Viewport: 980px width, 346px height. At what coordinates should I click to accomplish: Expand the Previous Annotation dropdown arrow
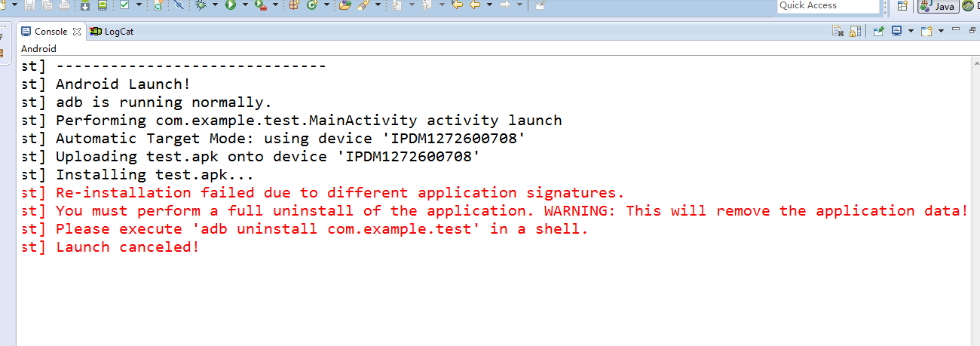pyautogui.click(x=441, y=5)
